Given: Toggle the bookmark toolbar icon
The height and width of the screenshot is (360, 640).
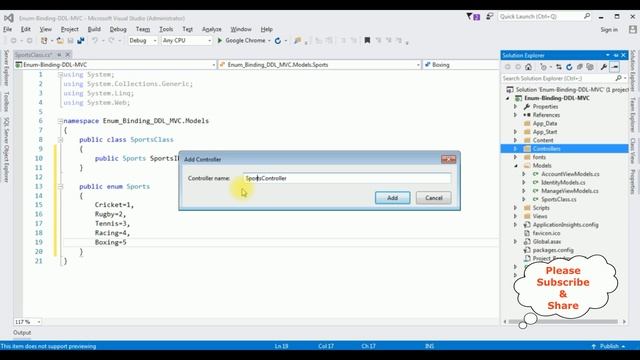Looking at the screenshot, I should point(367,40).
